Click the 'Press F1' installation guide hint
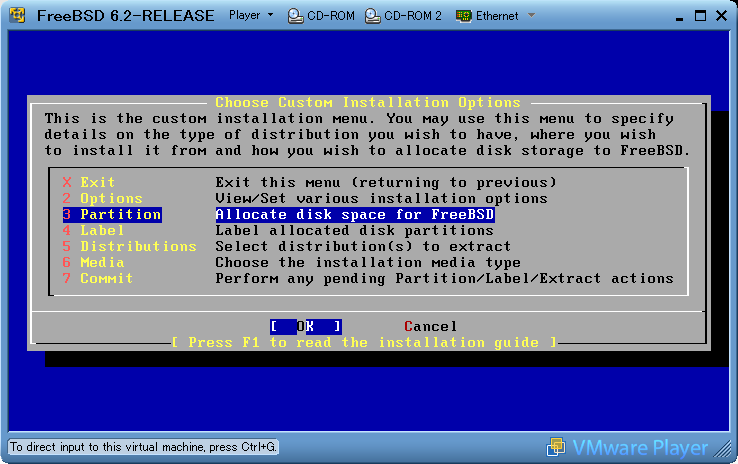 (x=364, y=342)
